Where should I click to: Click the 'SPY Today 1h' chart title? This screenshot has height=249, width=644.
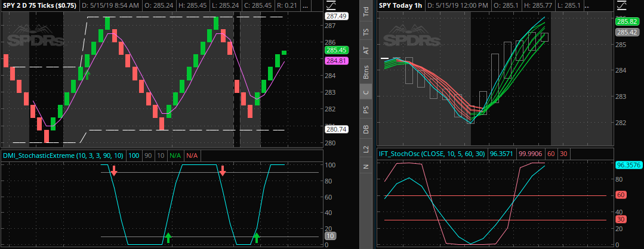point(401,6)
